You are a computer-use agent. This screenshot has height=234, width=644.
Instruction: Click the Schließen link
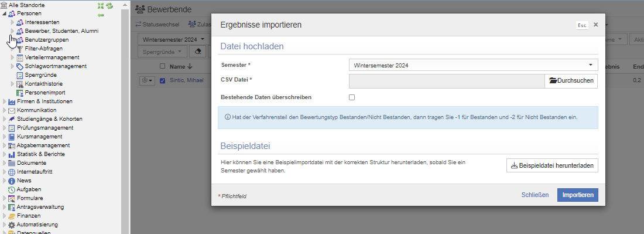point(535,195)
